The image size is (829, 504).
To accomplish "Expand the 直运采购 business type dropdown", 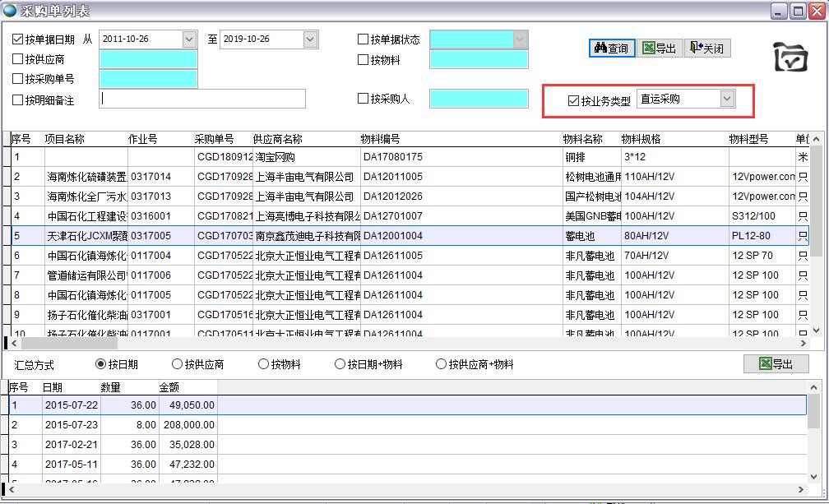I will coord(726,99).
